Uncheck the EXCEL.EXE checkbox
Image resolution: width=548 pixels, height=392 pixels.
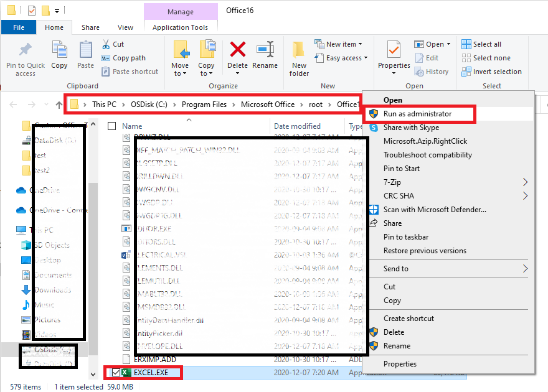tap(116, 373)
